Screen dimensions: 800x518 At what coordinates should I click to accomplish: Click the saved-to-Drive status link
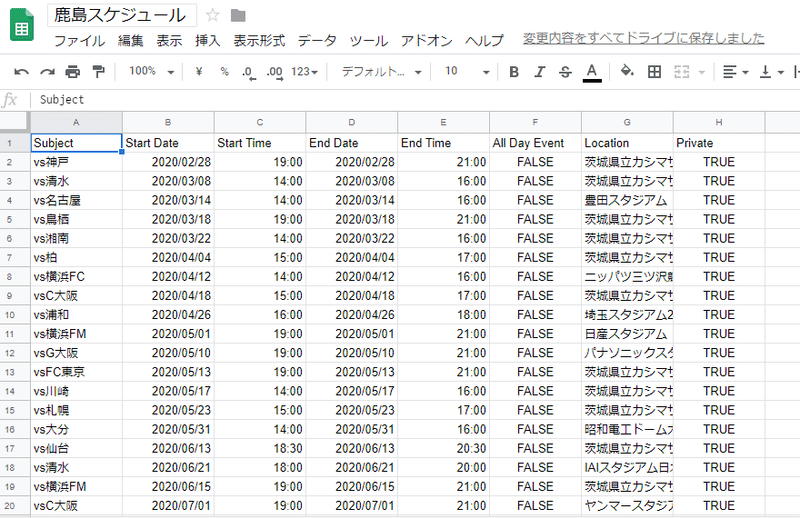pos(643,38)
